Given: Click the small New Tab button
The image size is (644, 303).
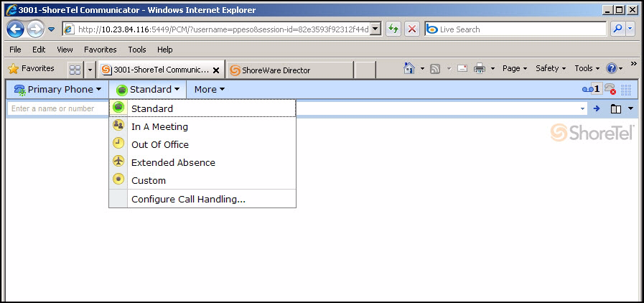Looking at the screenshot, I should tap(365, 70).
